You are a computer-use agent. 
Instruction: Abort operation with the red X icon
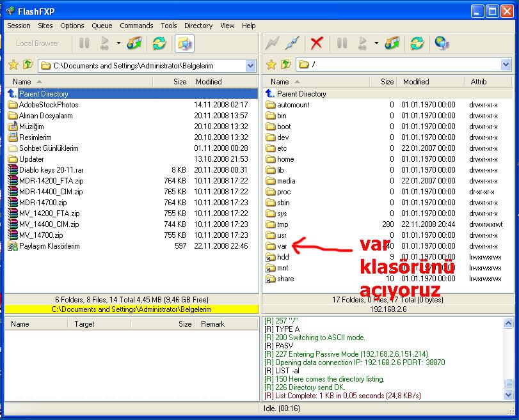coord(316,43)
